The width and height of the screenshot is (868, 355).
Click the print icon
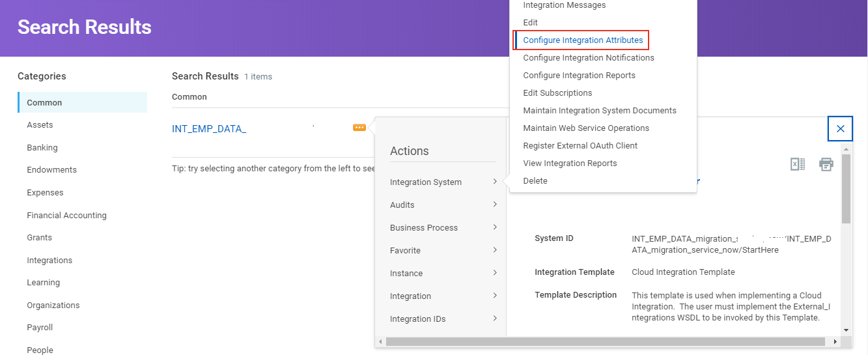click(826, 164)
